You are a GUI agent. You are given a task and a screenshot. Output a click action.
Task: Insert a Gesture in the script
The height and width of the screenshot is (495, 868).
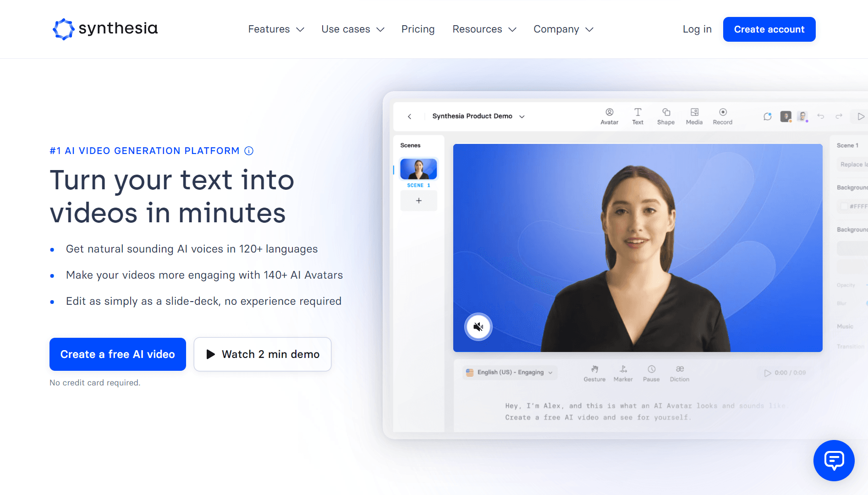click(594, 373)
